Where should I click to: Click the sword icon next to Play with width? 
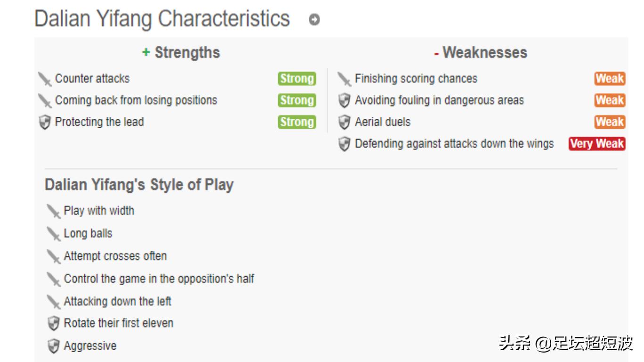click(x=53, y=211)
